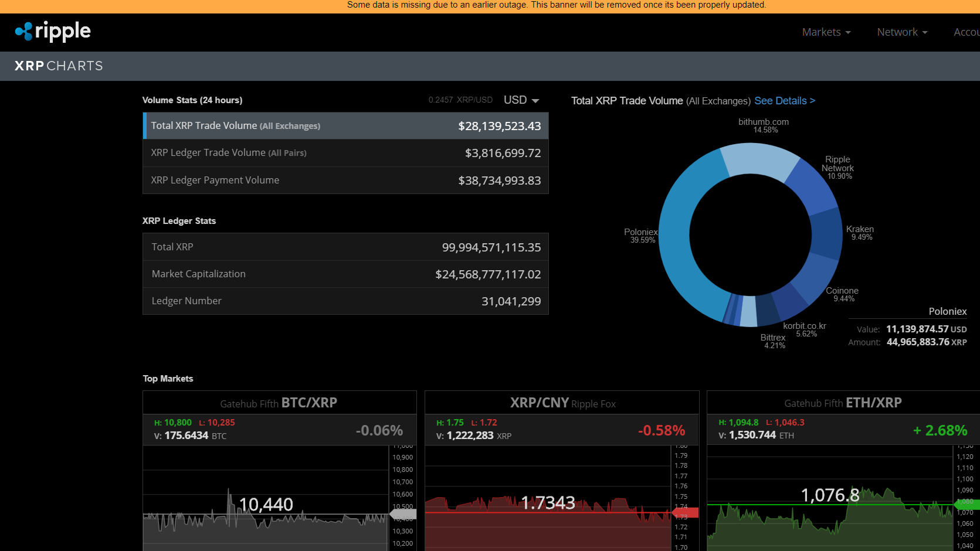
Task: Click the Ledger Number 31,041,299
Action: tap(511, 301)
